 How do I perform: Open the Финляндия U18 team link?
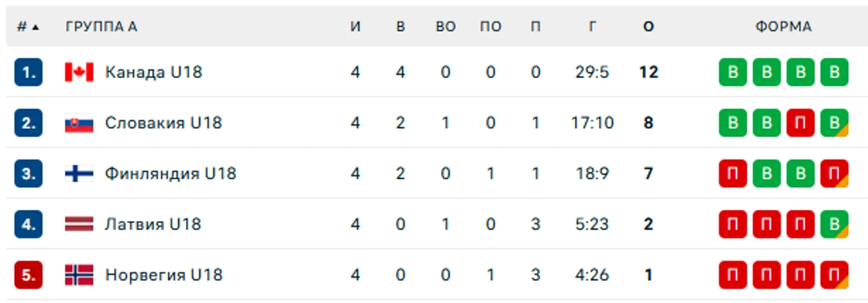[x=171, y=173]
